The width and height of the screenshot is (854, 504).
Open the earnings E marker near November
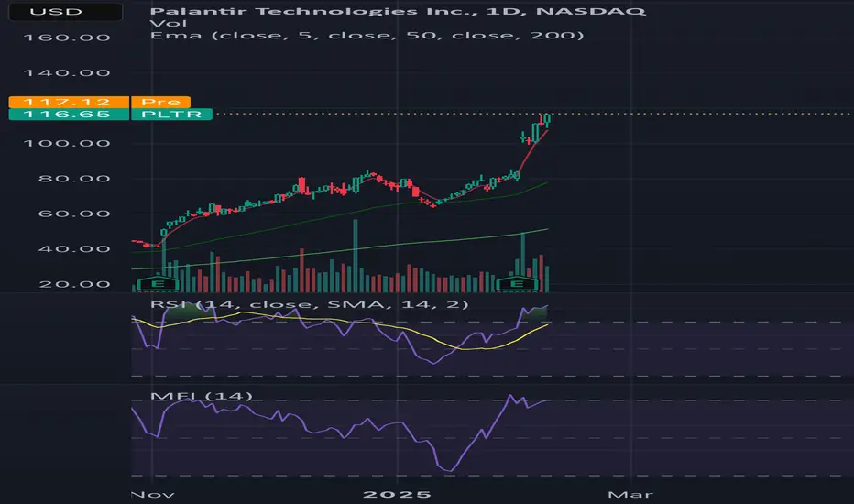pyautogui.click(x=158, y=284)
